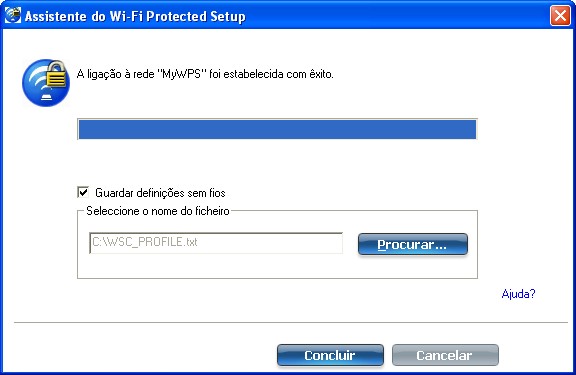Click the wizard icon in the title bar
The width and height of the screenshot is (576, 375).
(12, 15)
